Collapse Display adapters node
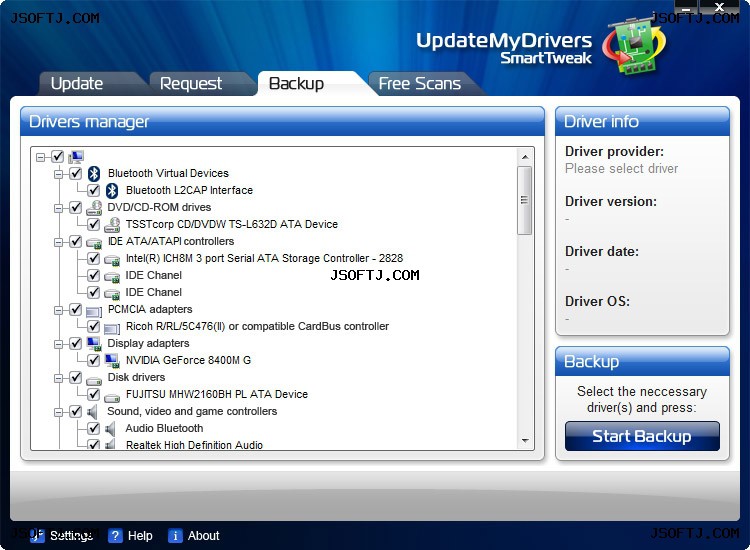 pyautogui.click(x=58, y=344)
